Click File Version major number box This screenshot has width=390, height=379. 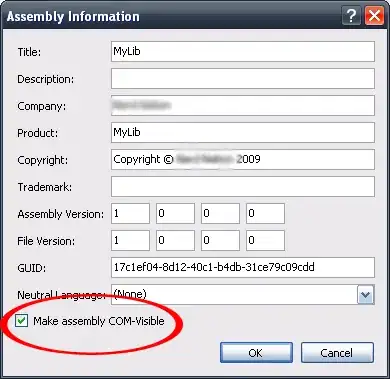coord(130,240)
